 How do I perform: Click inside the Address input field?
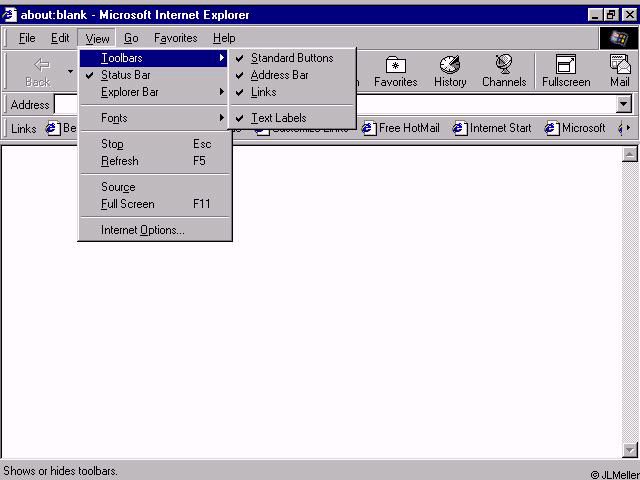335,104
